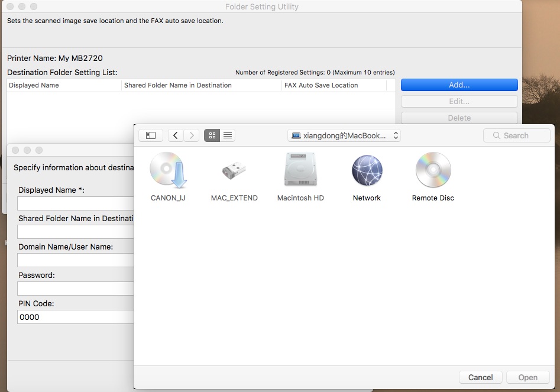This screenshot has height=392, width=560.
Task: Clear the PIN Code field showing 0000
Action: pos(75,317)
